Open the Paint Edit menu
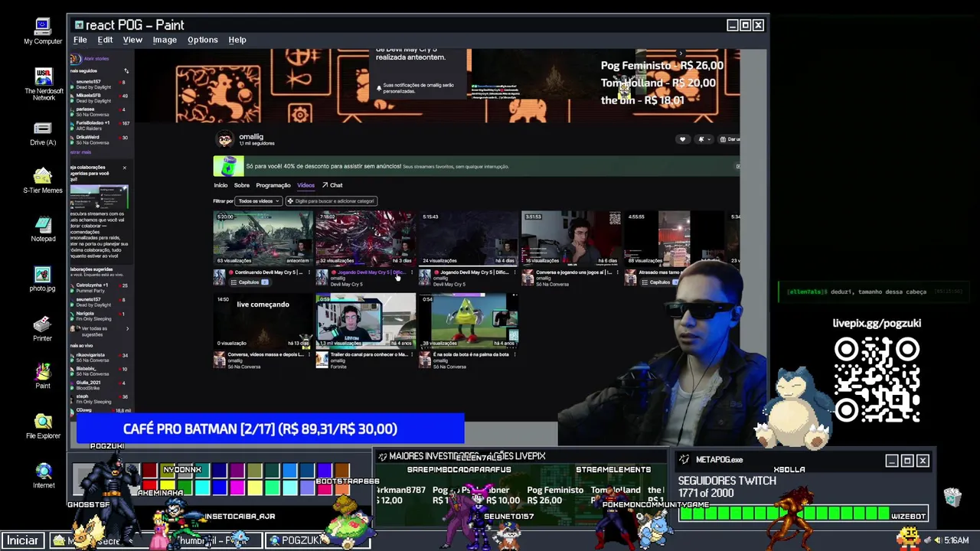980x551 pixels. (x=105, y=40)
